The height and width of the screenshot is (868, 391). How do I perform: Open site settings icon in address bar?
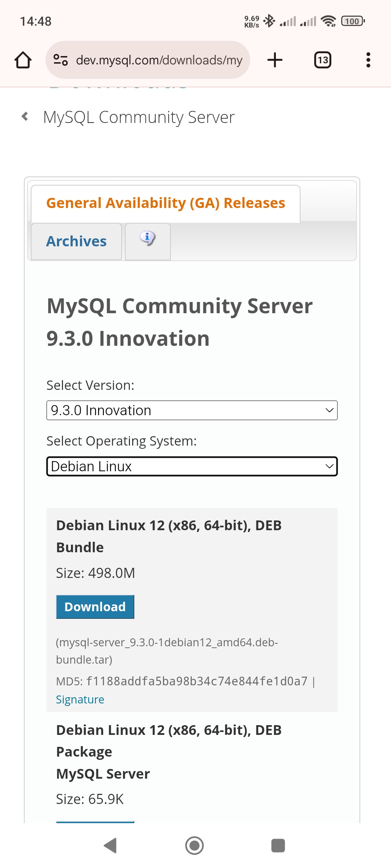(x=60, y=60)
